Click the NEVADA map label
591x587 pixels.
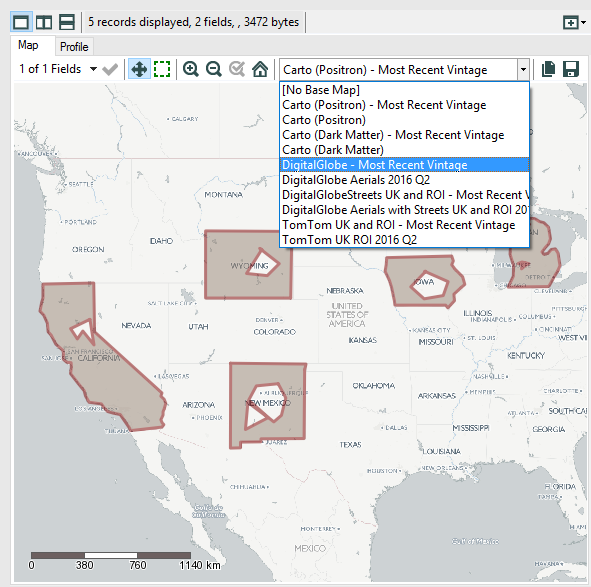[x=136, y=325]
